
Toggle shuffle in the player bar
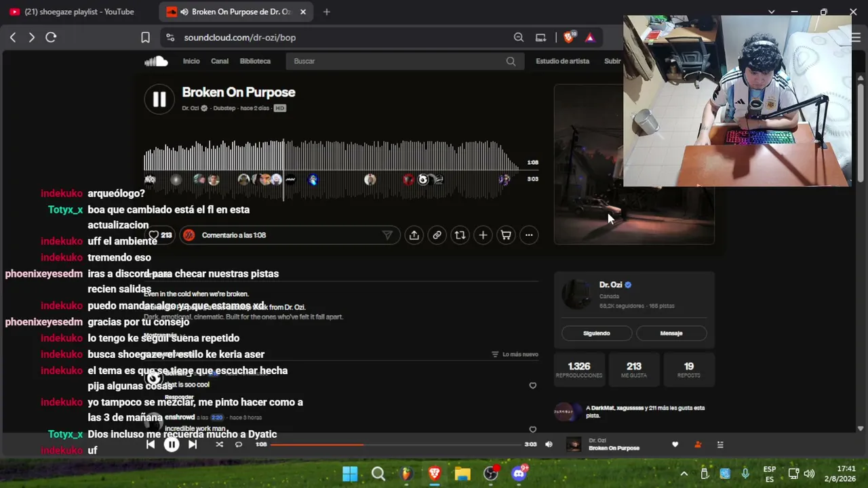point(219,445)
